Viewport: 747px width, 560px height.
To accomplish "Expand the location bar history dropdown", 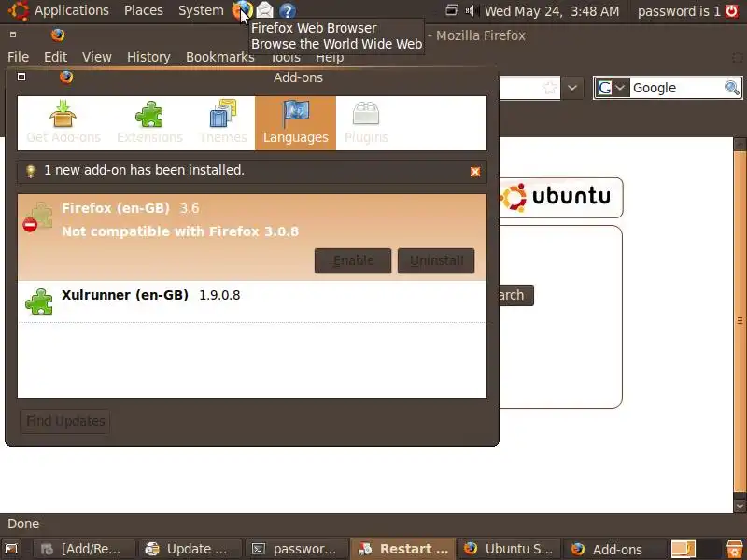I will click(572, 88).
